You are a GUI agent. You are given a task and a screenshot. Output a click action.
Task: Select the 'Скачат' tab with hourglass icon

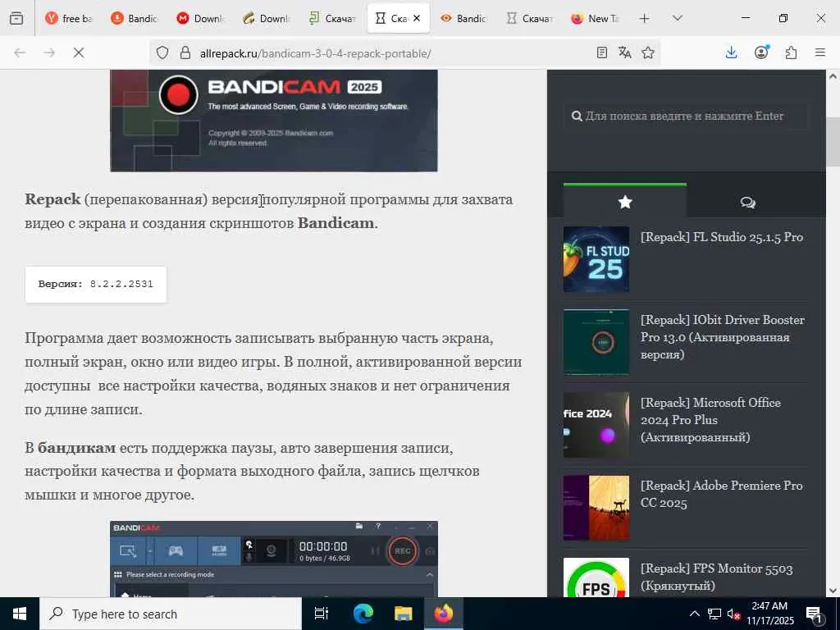(529, 18)
